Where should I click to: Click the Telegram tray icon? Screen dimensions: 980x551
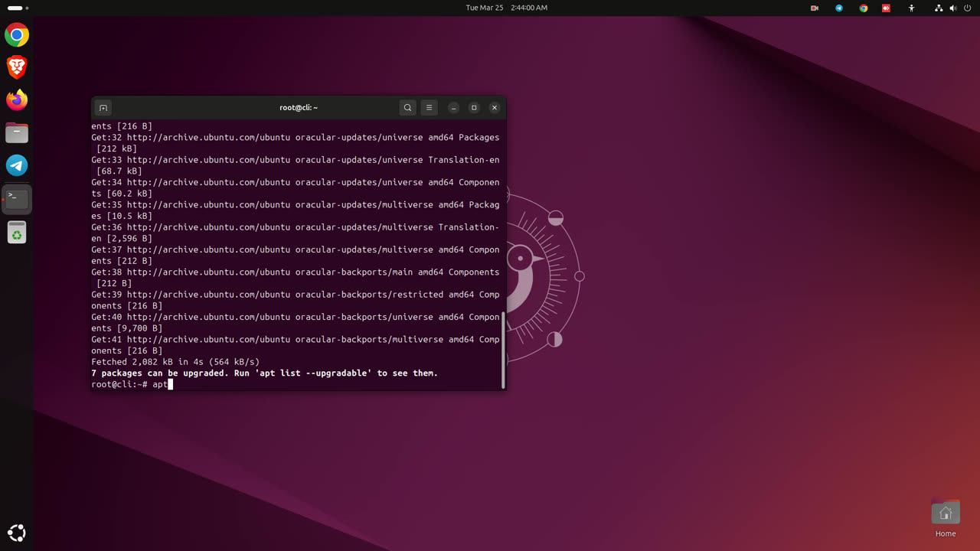839,8
